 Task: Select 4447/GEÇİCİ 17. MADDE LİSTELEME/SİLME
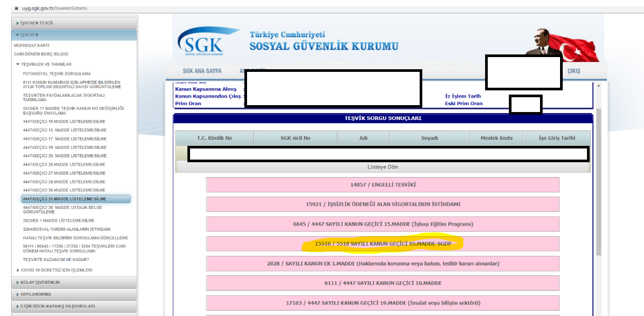pyautogui.click(x=64, y=138)
